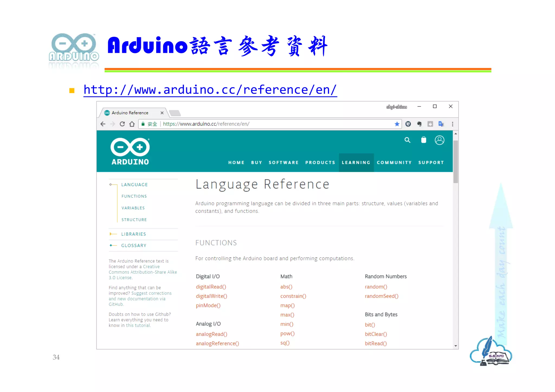Click the circular extension icon after the star
Viewport: 555px width, 392px height.
click(408, 124)
